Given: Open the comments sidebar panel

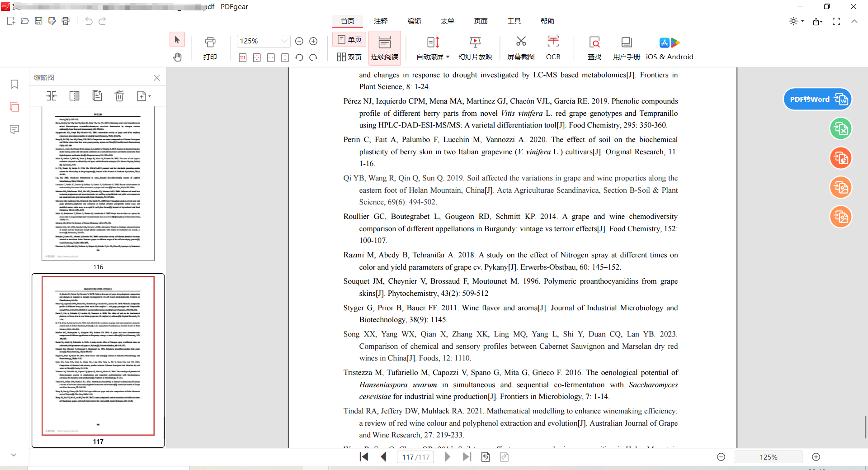Looking at the screenshot, I should point(14,130).
